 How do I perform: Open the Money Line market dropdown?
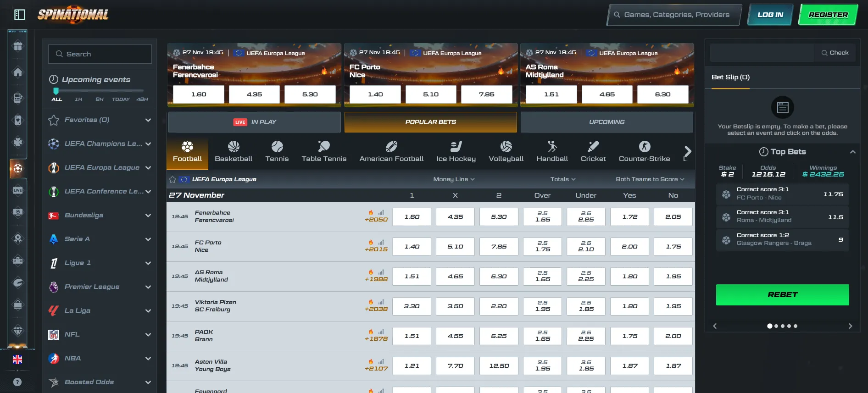(x=454, y=179)
